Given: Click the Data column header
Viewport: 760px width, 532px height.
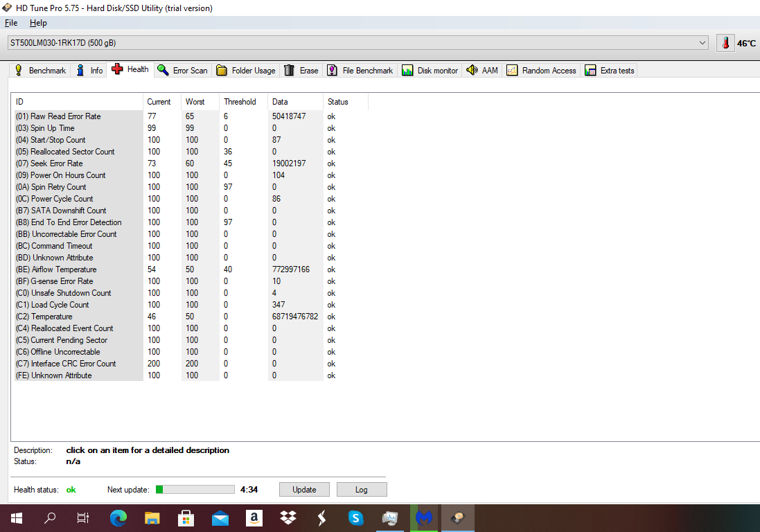Looking at the screenshot, I should pos(295,102).
